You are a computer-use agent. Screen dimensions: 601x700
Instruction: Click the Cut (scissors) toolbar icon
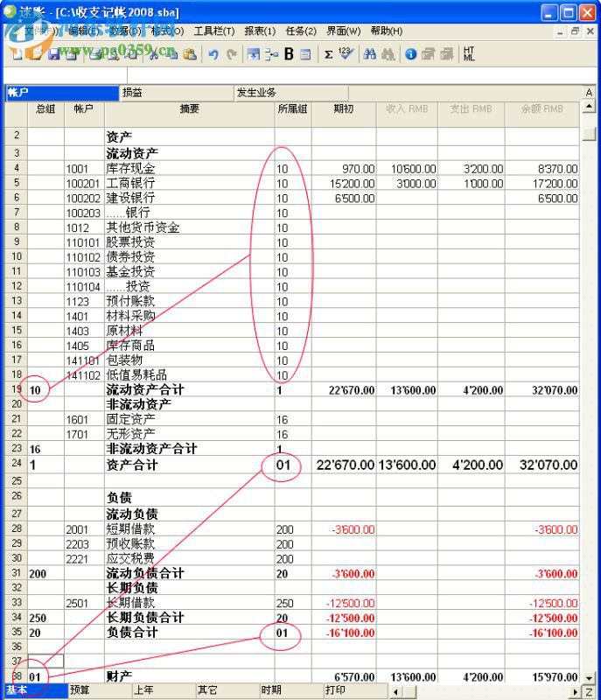coord(153,54)
